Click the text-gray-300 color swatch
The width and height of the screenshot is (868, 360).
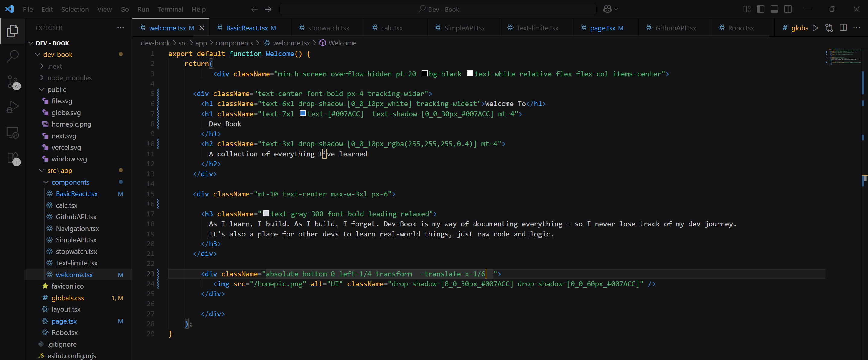click(266, 213)
